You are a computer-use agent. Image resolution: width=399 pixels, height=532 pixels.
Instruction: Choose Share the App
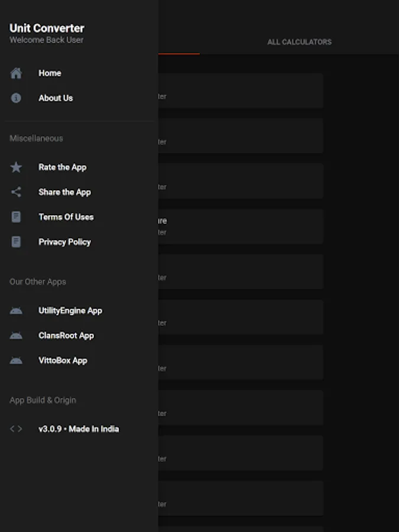pyautogui.click(x=79, y=192)
